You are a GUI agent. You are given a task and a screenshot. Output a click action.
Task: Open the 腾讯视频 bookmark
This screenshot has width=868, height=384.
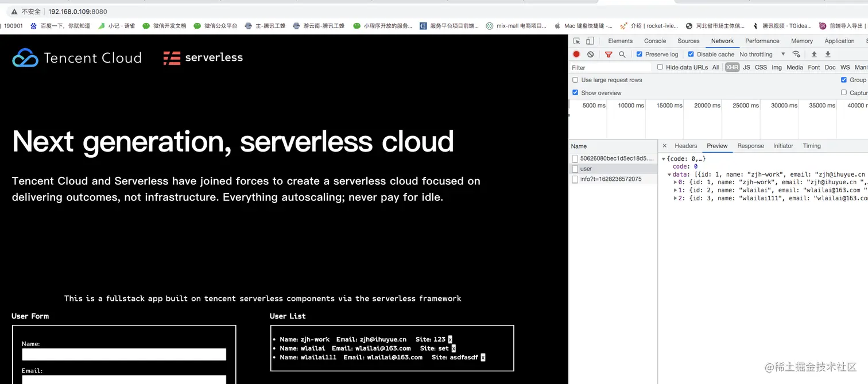point(781,26)
